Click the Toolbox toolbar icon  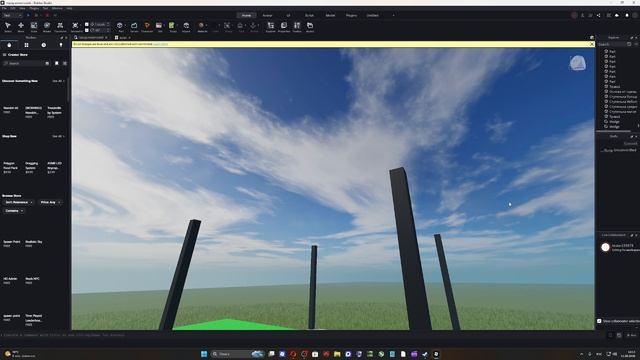(x=297, y=27)
